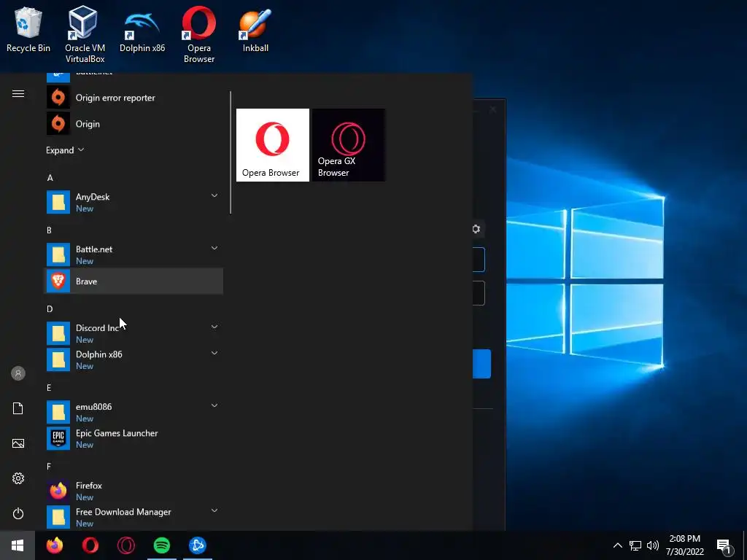Expand the Discord Inc folder chevron
Viewport: 747px width, 560px height.
214,327
